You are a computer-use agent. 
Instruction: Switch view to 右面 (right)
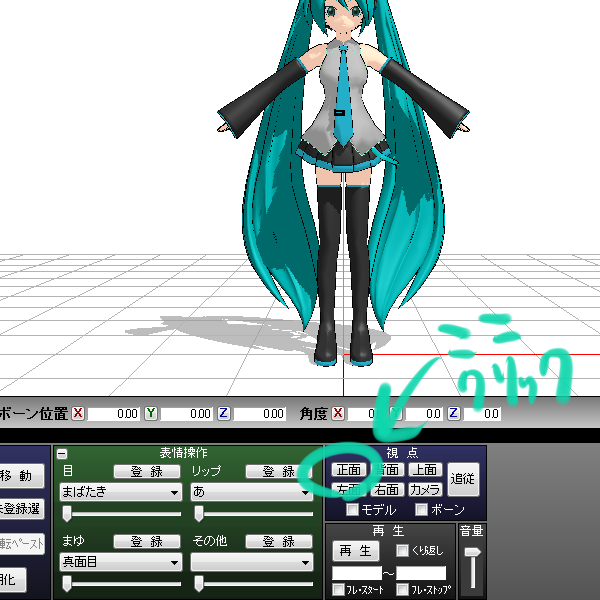387,489
